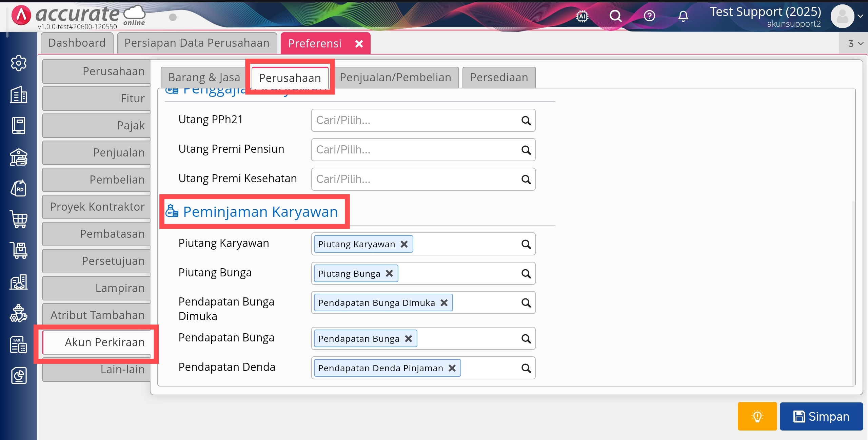Remove the Piutang Karyawan account tag
The image size is (868, 440).
(404, 244)
